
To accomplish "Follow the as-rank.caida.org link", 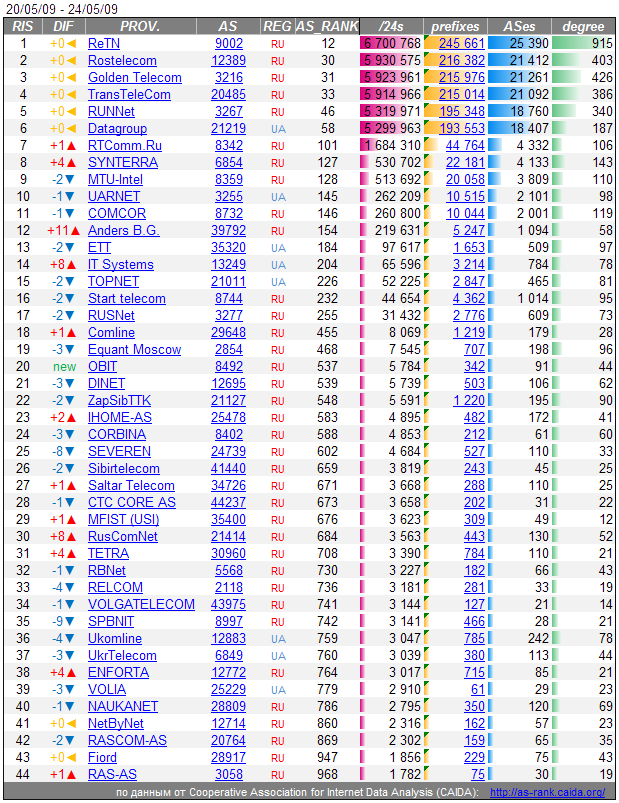I will click(x=547, y=792).
